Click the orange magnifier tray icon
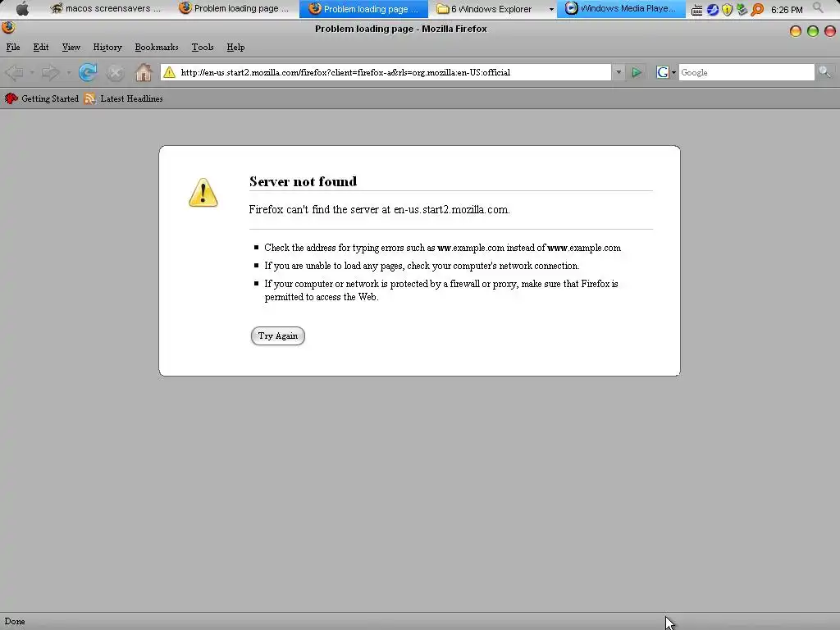Screen dimensions: 840x630 click(757, 10)
